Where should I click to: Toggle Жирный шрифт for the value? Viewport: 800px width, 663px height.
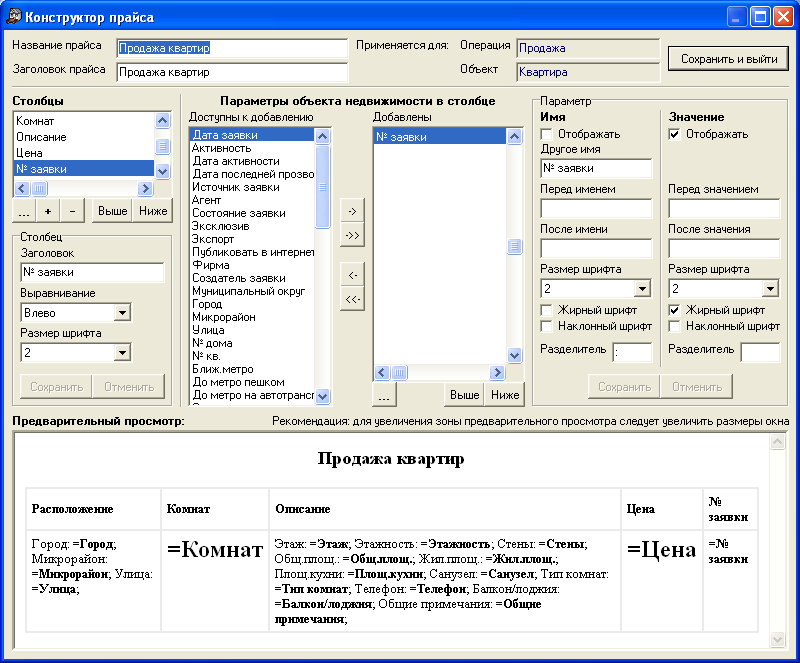point(674,310)
